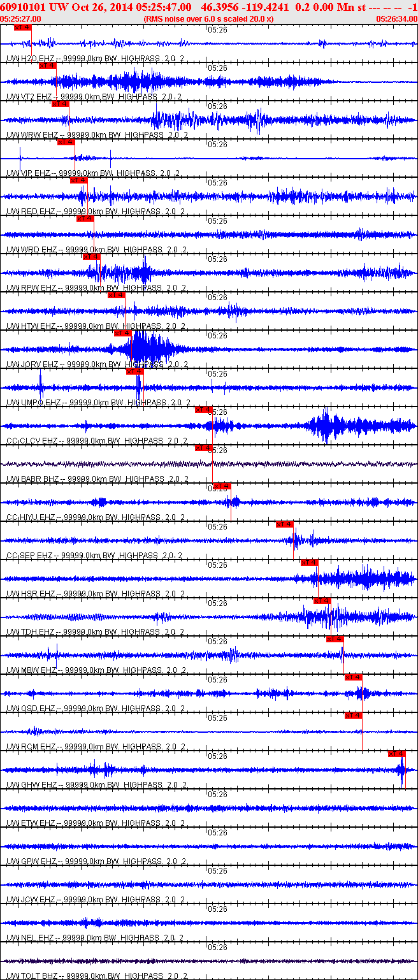Select the UW RCM EHZ station label
Image resolution: width=418 pixels, height=980 pixels.
[96, 747]
